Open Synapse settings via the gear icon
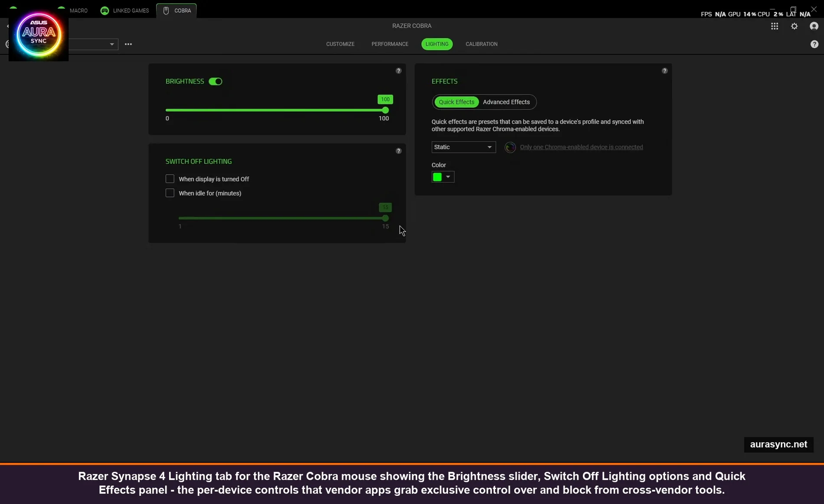 [794, 26]
